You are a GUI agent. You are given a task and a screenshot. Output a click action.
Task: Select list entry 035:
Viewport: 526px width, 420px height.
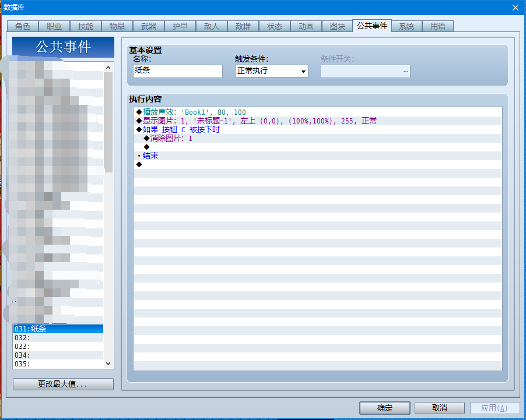coord(58,363)
